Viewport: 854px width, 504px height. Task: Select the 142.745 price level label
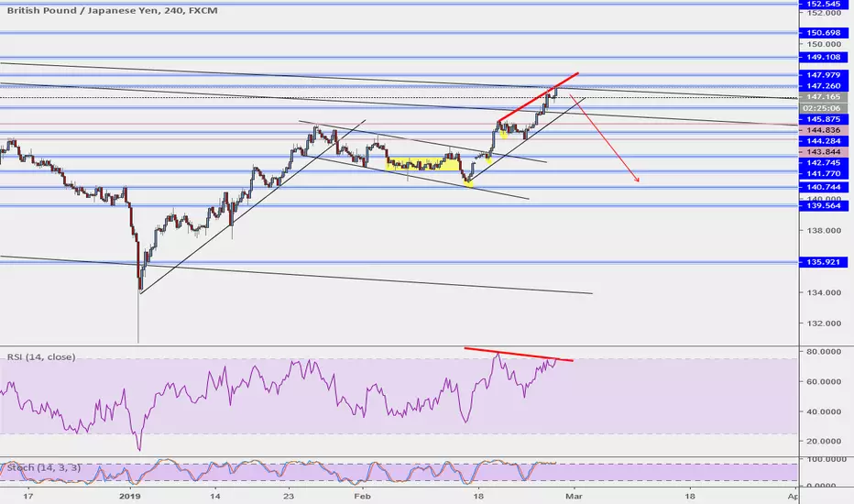click(823, 163)
